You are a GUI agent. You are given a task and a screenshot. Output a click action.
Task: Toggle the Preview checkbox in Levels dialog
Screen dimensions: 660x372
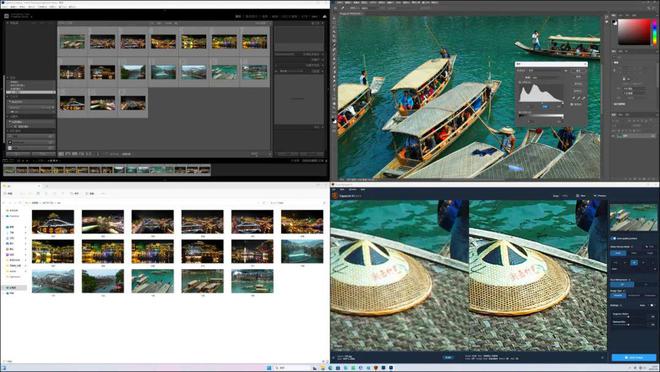click(x=572, y=104)
